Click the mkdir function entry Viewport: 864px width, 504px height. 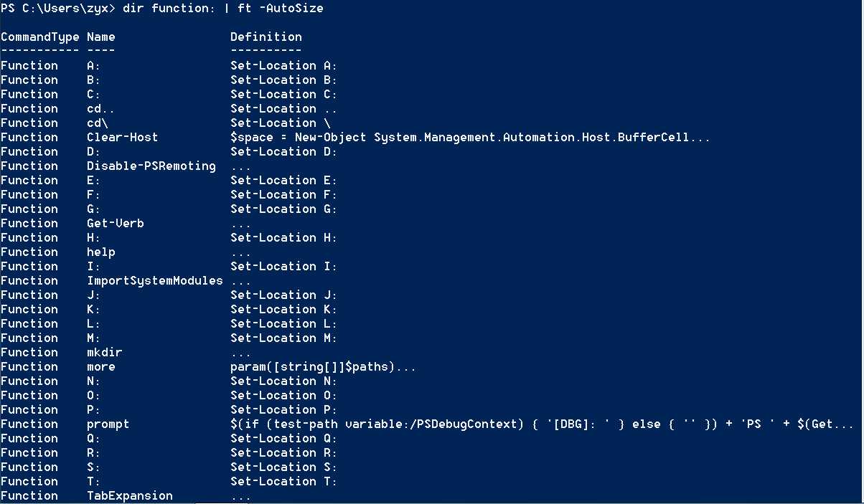point(105,352)
